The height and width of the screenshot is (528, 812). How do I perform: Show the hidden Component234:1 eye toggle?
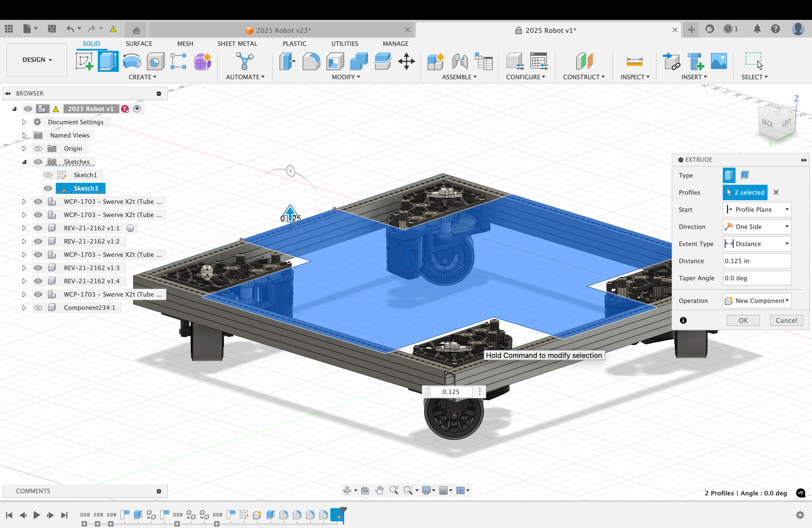pos(38,308)
